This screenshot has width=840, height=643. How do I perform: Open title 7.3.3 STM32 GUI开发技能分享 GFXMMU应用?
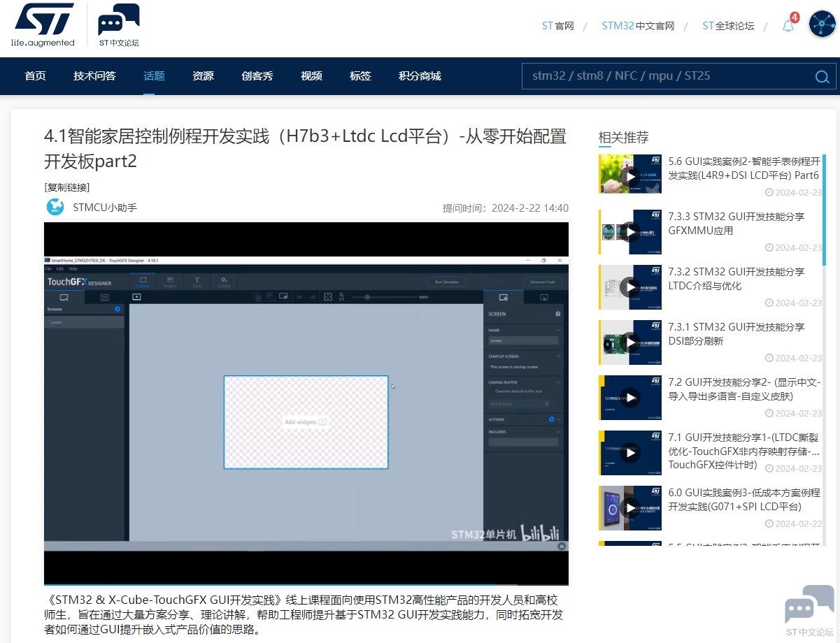736,224
